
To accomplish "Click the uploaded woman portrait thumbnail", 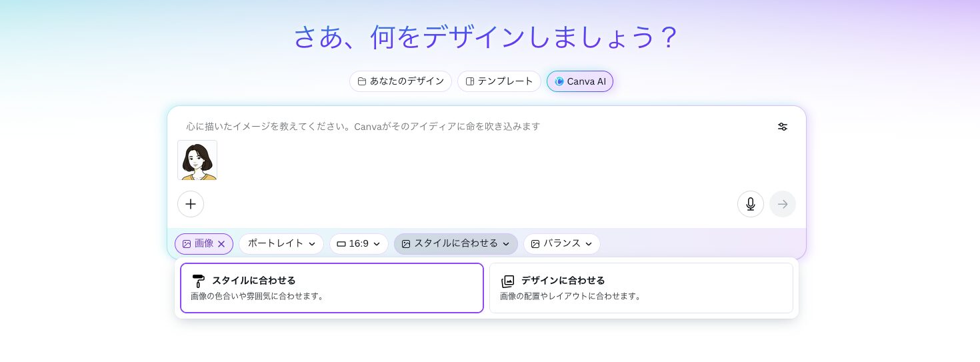I will coord(197,160).
